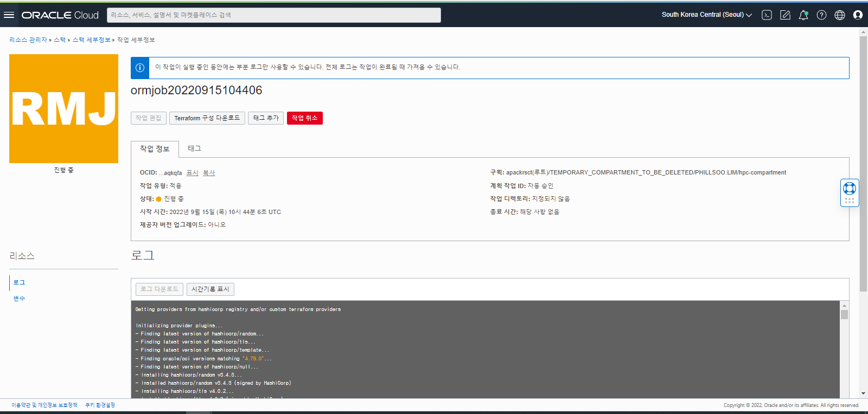Open the user profile avatar icon

(858, 15)
